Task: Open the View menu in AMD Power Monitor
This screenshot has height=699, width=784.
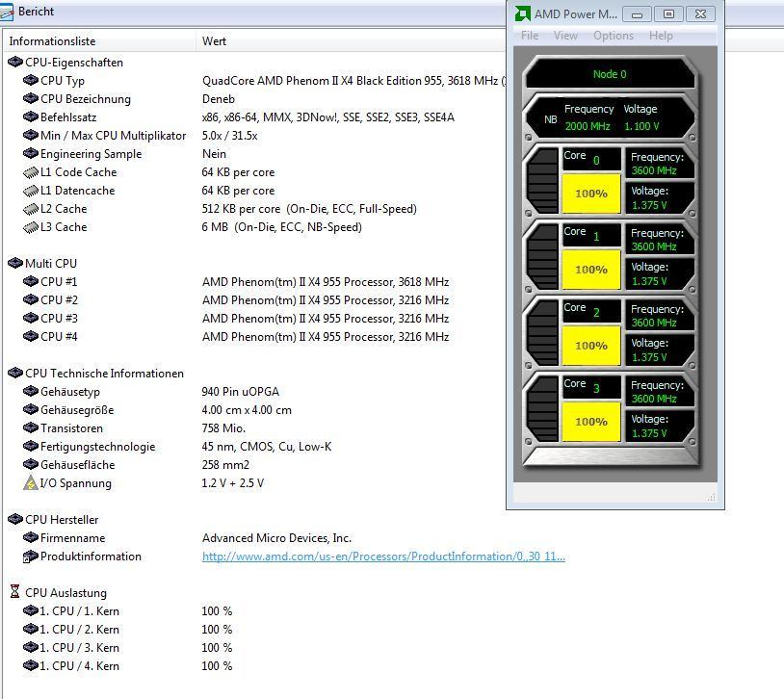Action: (x=565, y=36)
